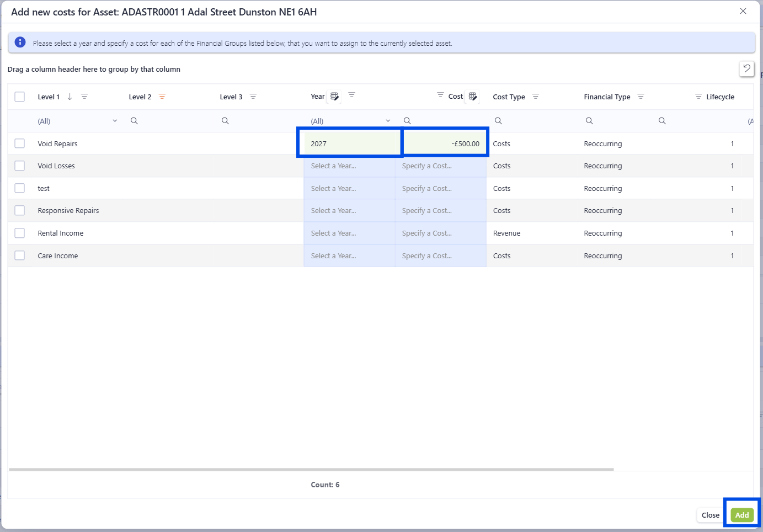Open the Level 3 column filter icon

253,97
